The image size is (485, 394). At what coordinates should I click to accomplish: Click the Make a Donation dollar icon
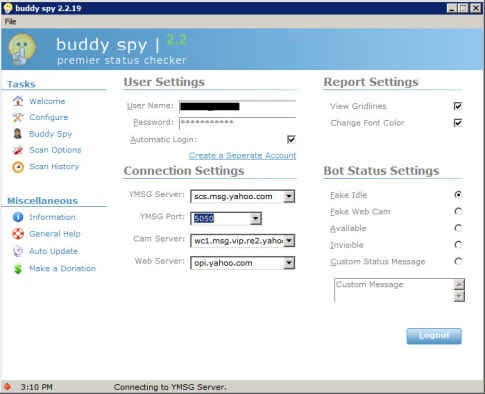18,269
